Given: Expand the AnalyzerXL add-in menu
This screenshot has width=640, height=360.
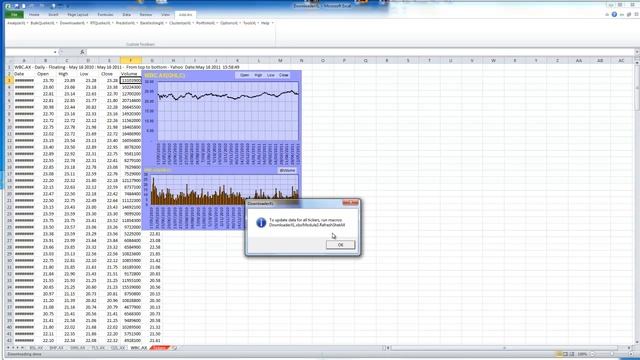Looking at the screenshot, I should pos(17,23).
